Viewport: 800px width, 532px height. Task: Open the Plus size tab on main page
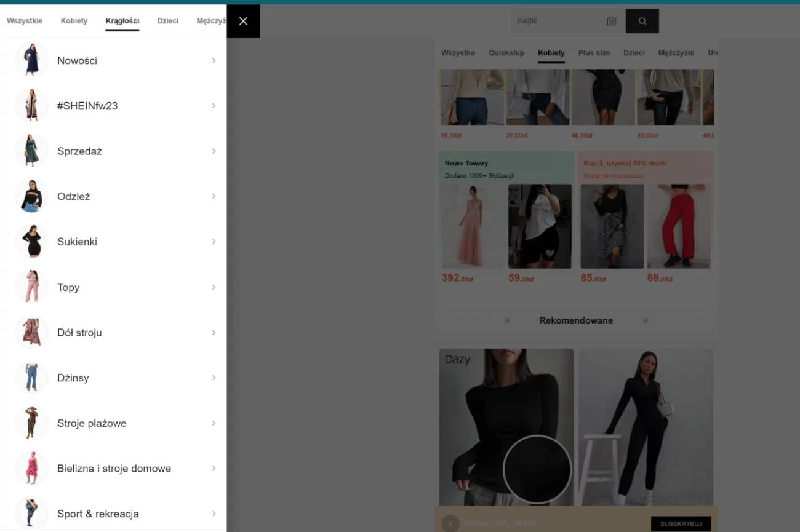[x=594, y=53]
